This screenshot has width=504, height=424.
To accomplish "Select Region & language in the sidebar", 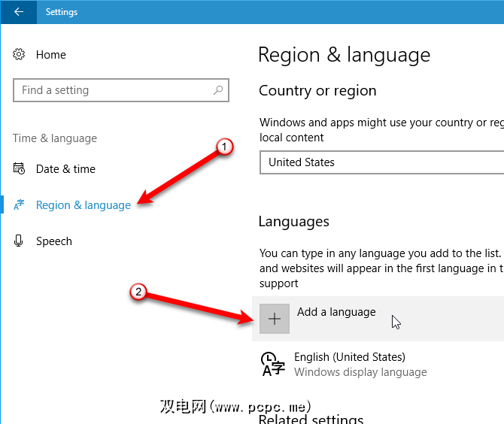I will (83, 205).
